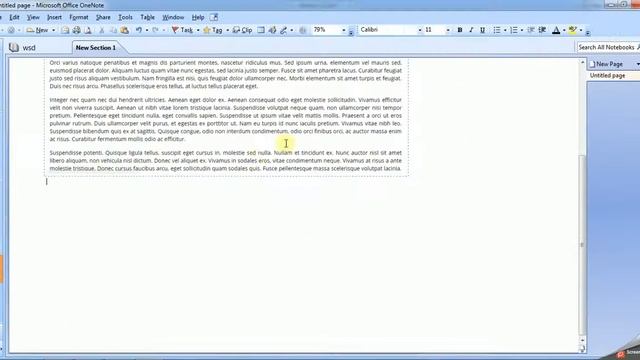Image resolution: width=640 pixels, height=360 pixels.
Task: Start a screen Clip
Action: click(242, 30)
